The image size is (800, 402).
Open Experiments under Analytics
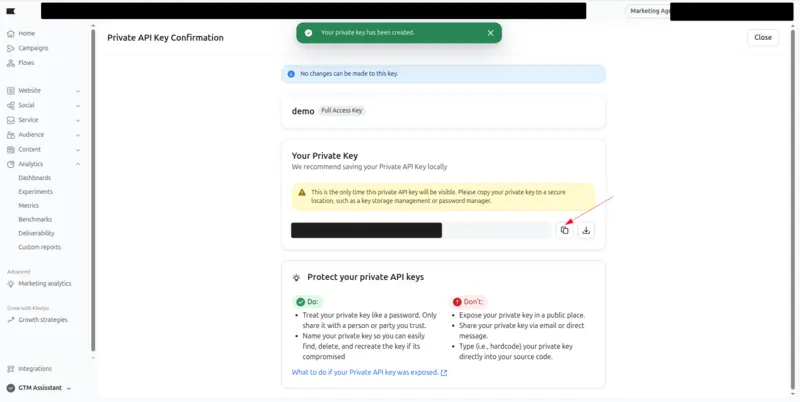pos(36,192)
